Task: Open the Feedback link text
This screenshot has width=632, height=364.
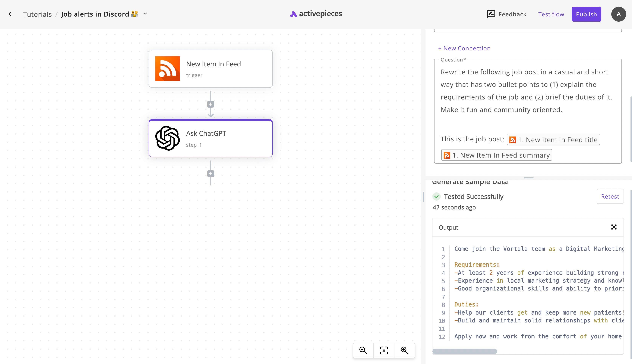Action: 512,14
